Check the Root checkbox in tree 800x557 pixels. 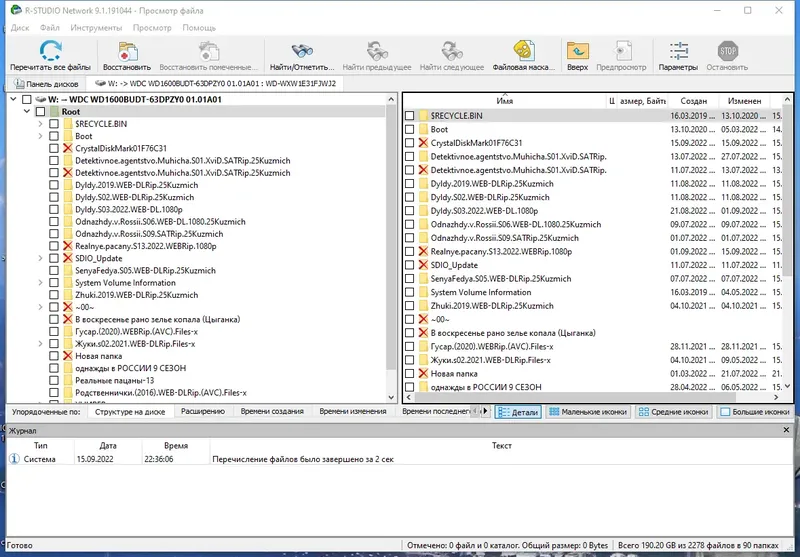pyautogui.click(x=40, y=112)
